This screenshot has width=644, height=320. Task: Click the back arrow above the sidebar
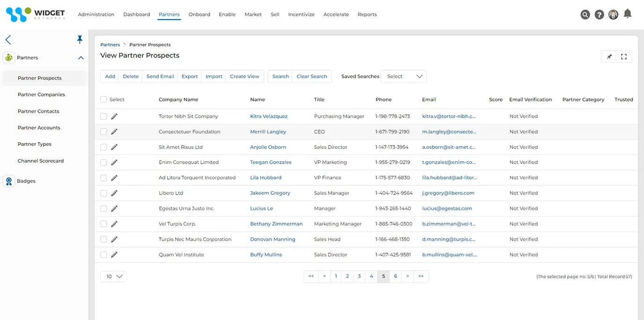point(7,39)
